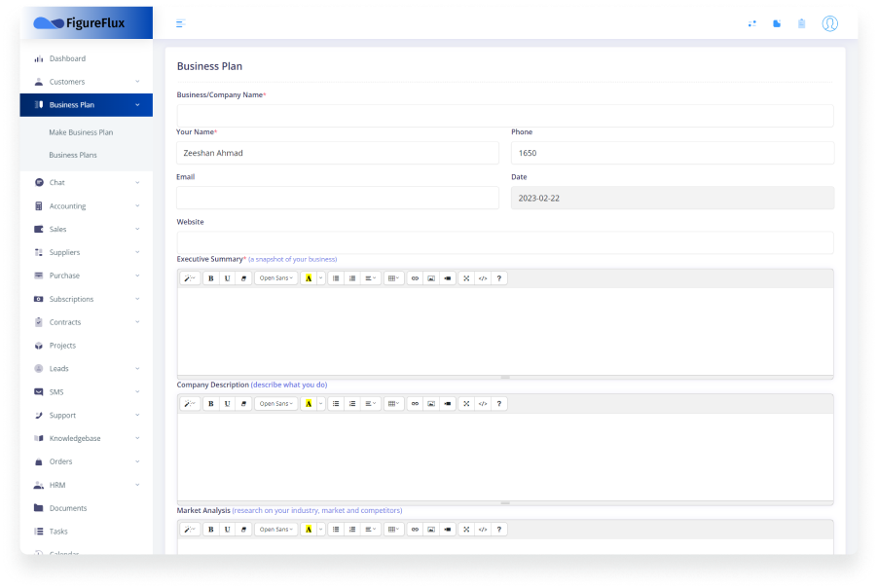
Task: Open Make Business Plan page
Action: point(81,131)
